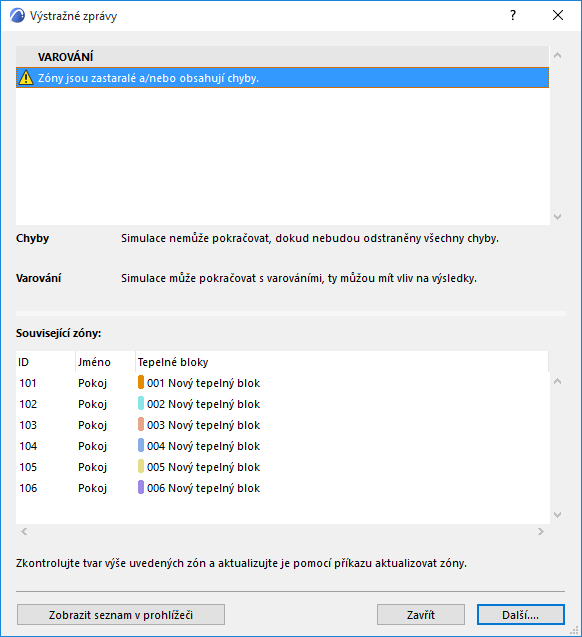Click the purple 006 thermal block swatch
582x637 pixels.
(x=141, y=487)
